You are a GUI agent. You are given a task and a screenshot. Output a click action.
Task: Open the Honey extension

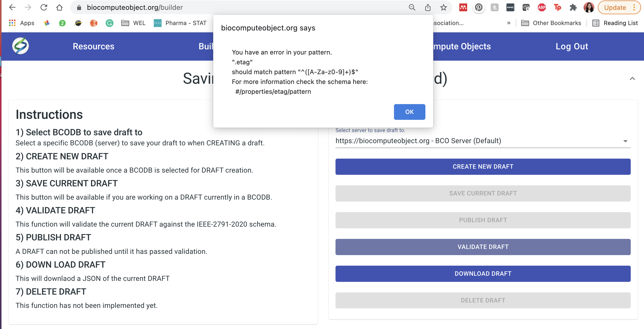(494, 7)
